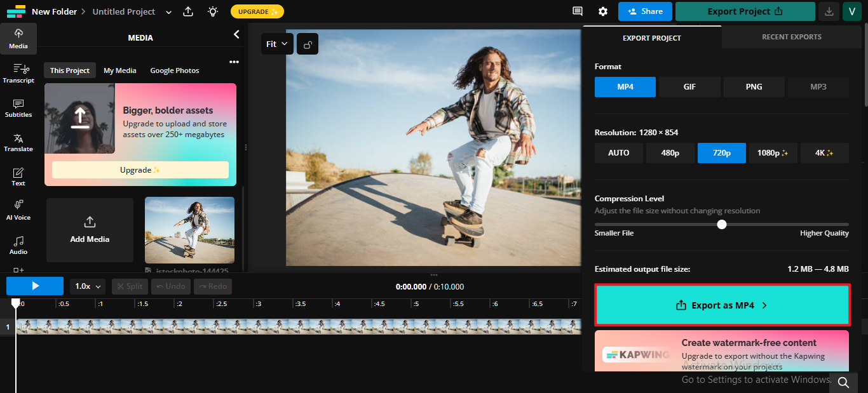
Task: Open the My Media tab
Action: tap(119, 70)
